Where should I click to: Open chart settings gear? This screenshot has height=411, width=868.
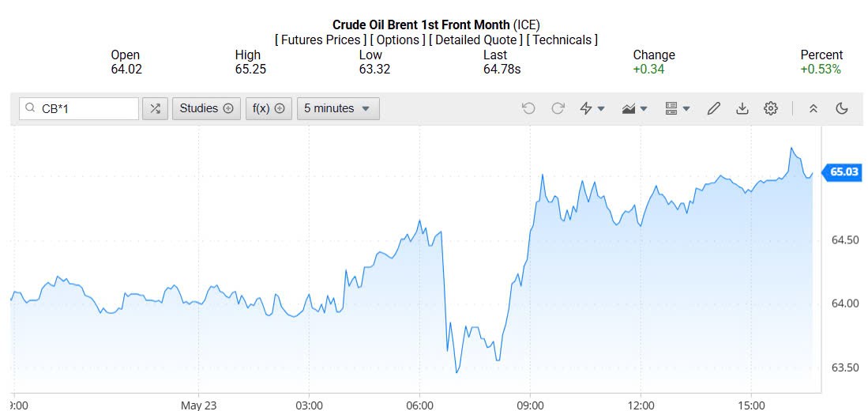point(771,109)
